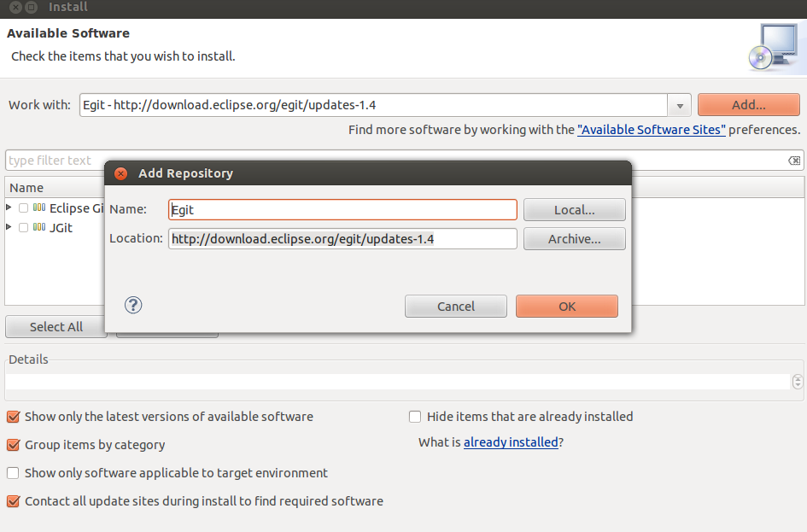Click the Local... button
Viewport: 807px width, 532px height.
575,210
